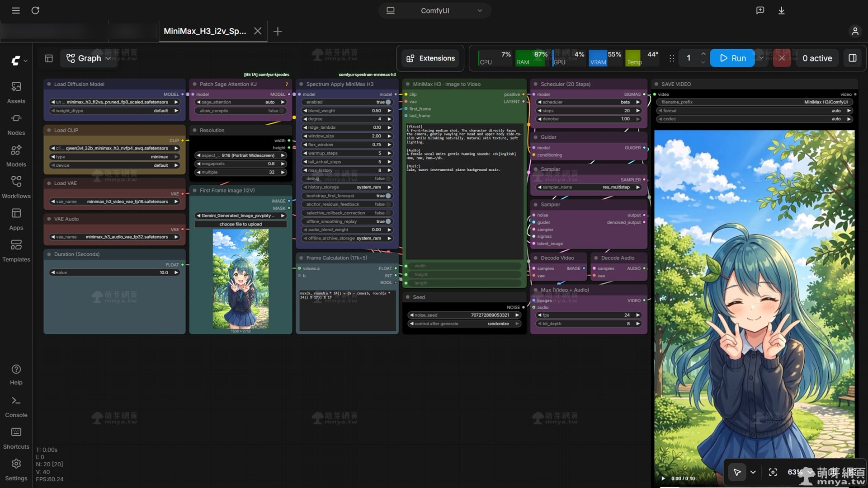868x488 pixels.
Task: Open the SAVE VIDEO format selector
Action: point(755,111)
